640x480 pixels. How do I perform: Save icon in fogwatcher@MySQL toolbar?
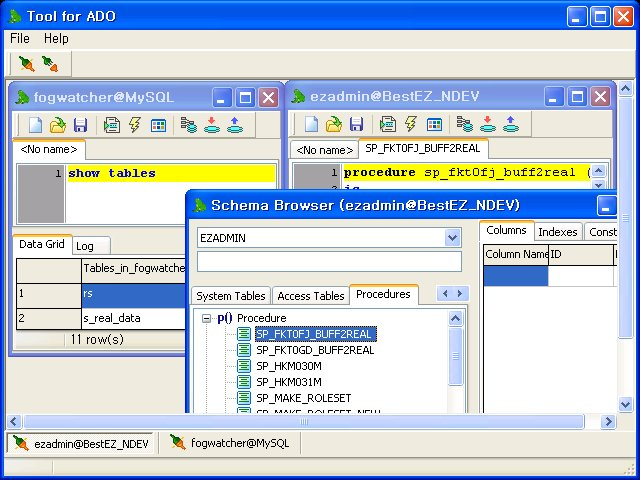tap(80, 125)
